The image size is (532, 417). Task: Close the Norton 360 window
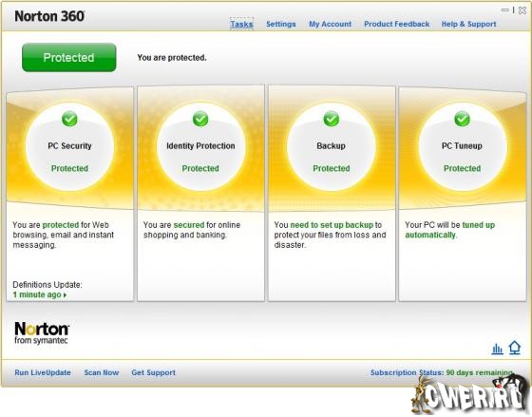[522, 10]
